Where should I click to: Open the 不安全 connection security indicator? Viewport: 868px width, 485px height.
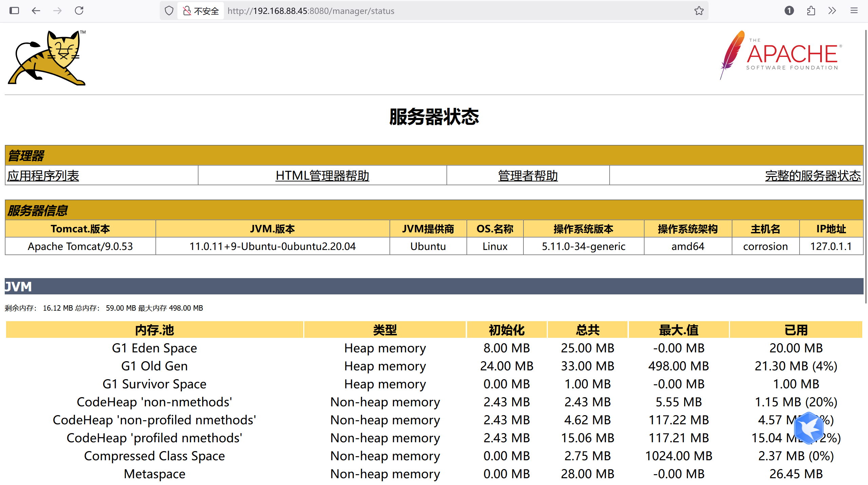201,11
